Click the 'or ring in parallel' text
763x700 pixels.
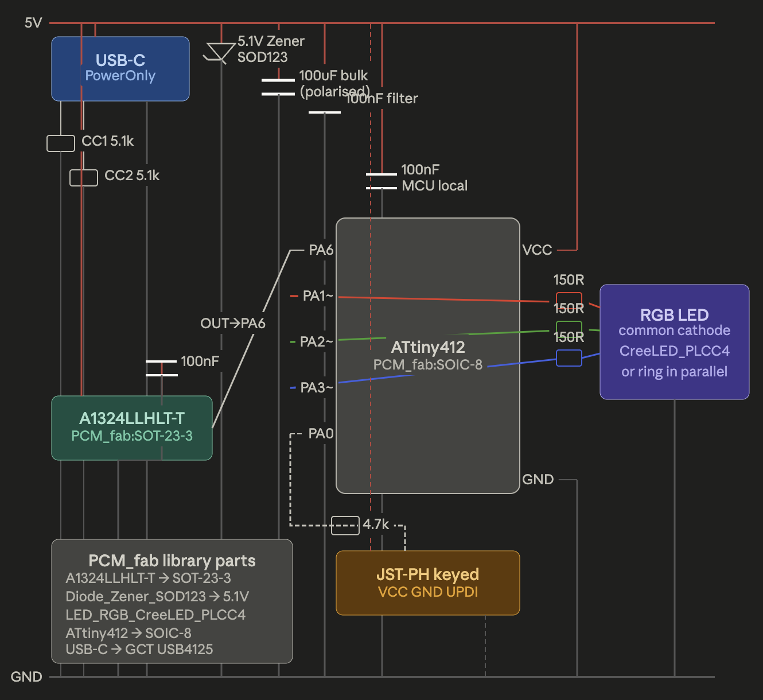tap(675, 372)
